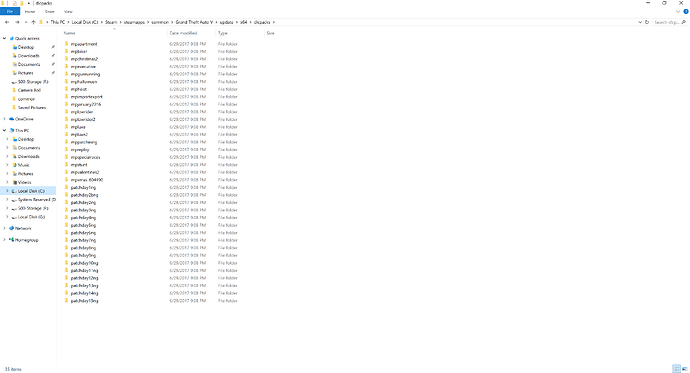690x373 pixels.
Task: Go up one folder level
Action: [x=33, y=22]
